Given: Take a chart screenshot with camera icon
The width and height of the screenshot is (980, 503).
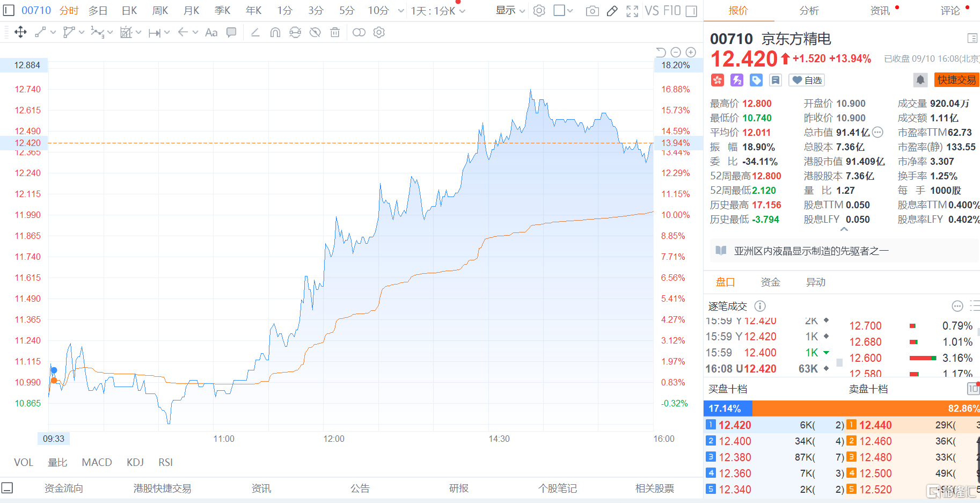Looking at the screenshot, I should 592,11.
